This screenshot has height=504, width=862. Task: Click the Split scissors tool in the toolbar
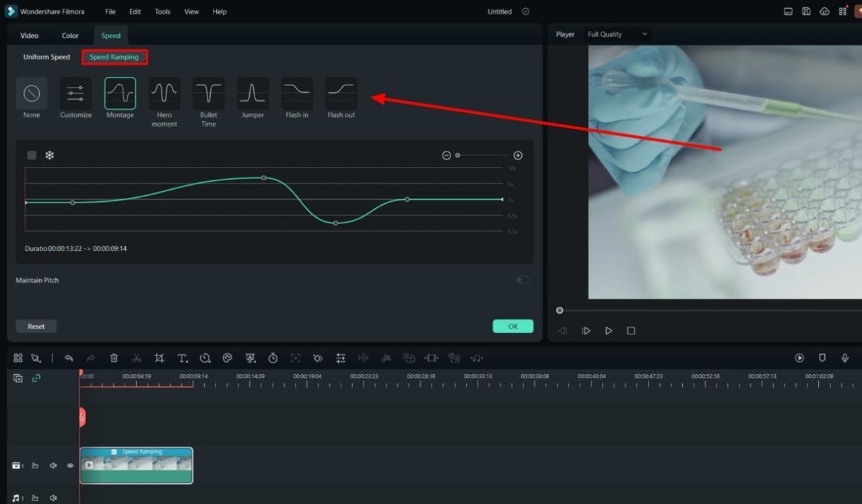pyautogui.click(x=136, y=357)
